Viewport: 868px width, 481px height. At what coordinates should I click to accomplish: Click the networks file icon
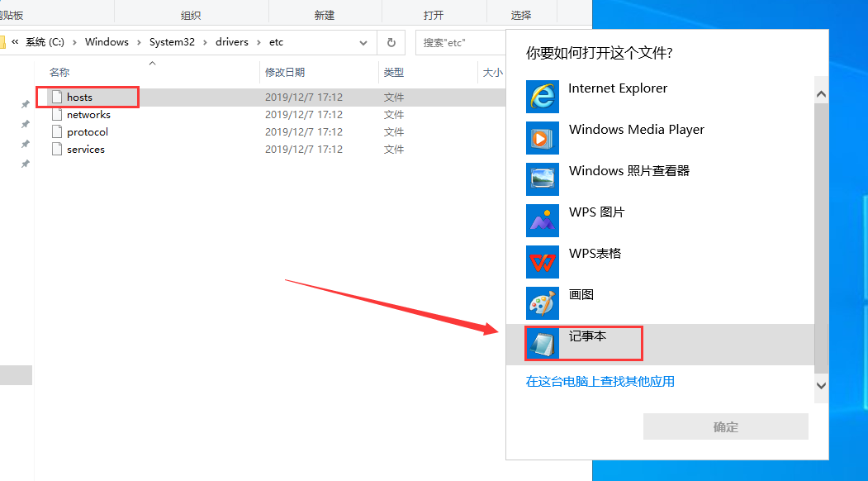pyautogui.click(x=56, y=114)
